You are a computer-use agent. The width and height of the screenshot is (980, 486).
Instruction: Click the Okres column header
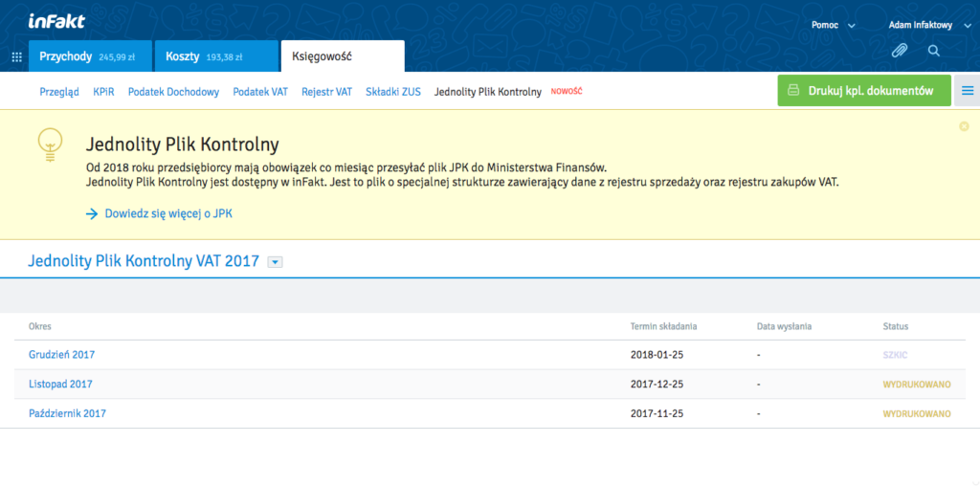click(40, 326)
